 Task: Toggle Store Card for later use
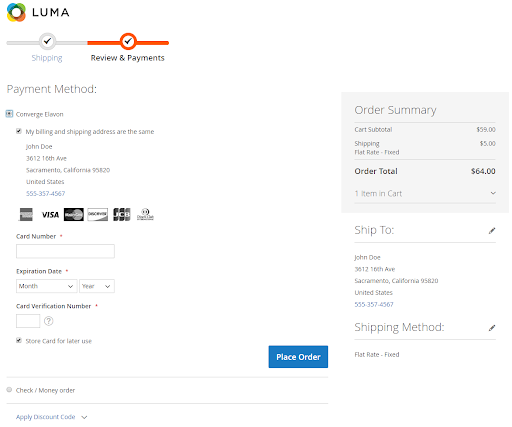click(x=19, y=340)
